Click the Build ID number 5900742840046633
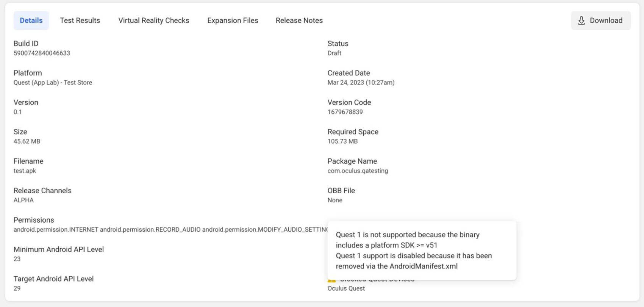This screenshot has height=307, width=644. [42, 53]
